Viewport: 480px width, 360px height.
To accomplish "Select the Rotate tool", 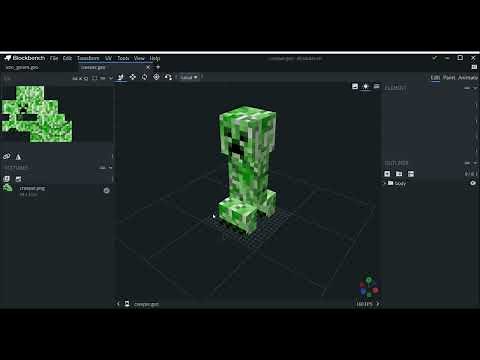I will click(x=144, y=77).
